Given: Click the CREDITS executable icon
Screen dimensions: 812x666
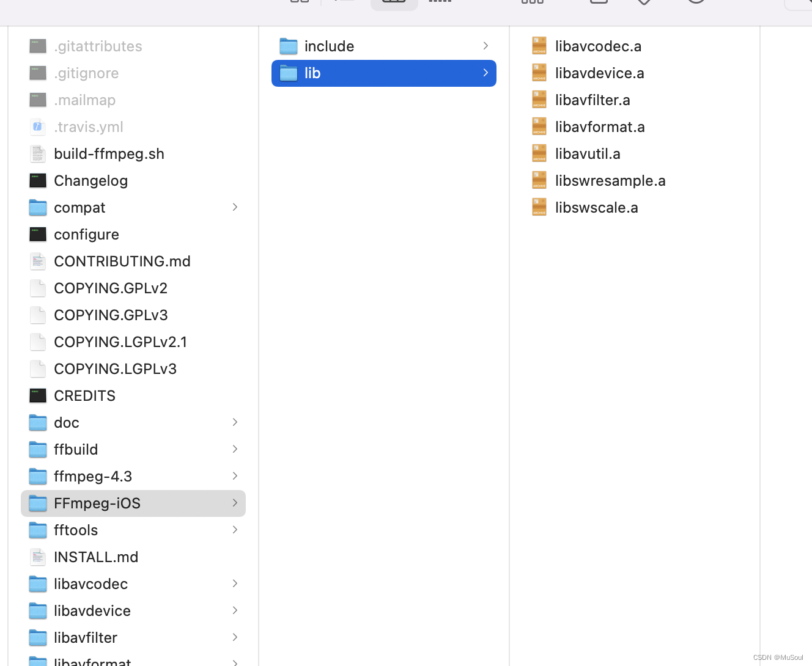Looking at the screenshot, I should (38, 395).
